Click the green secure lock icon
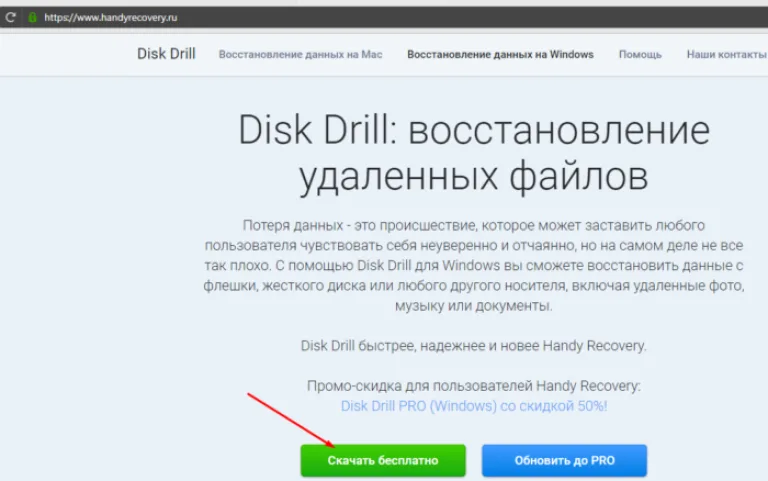The width and height of the screenshot is (768, 481). (x=32, y=18)
